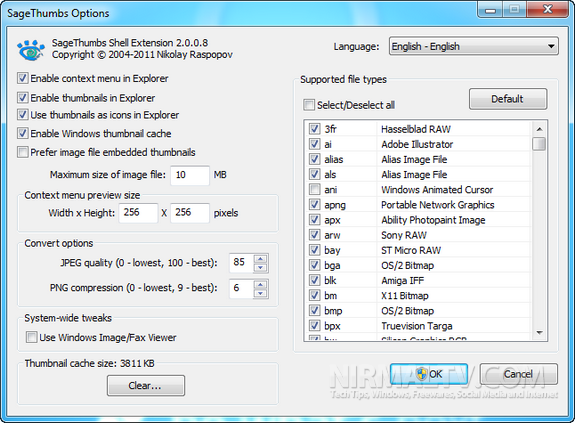Increase PNG compression with up arrow
575x423 pixels.
click(260, 284)
